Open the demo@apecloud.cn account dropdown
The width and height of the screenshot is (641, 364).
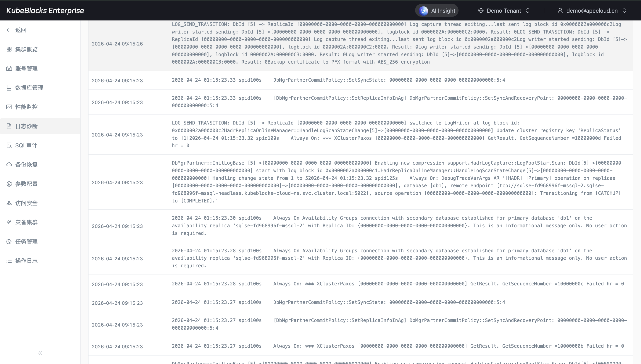coord(592,10)
